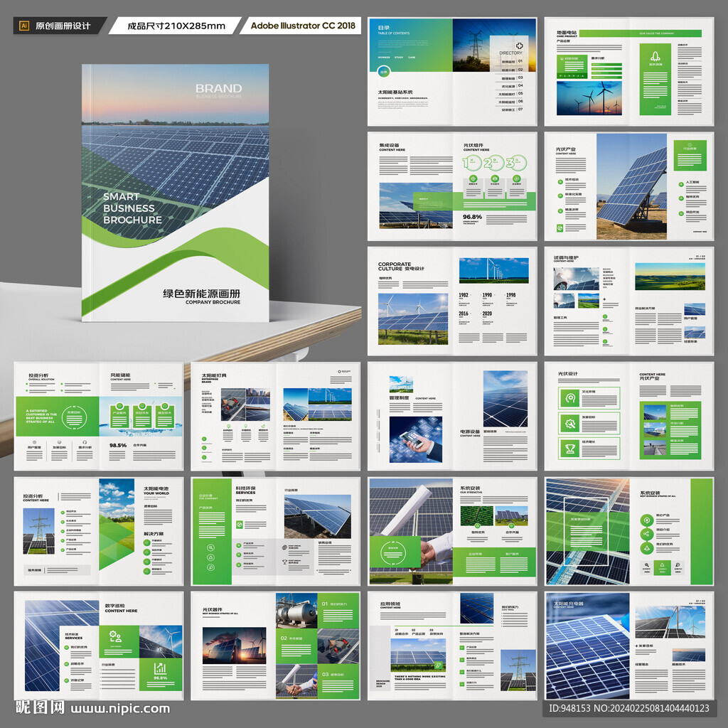Click the circled number 1 in 光伏组件 page
The width and height of the screenshot is (728, 728).
pos(472,163)
